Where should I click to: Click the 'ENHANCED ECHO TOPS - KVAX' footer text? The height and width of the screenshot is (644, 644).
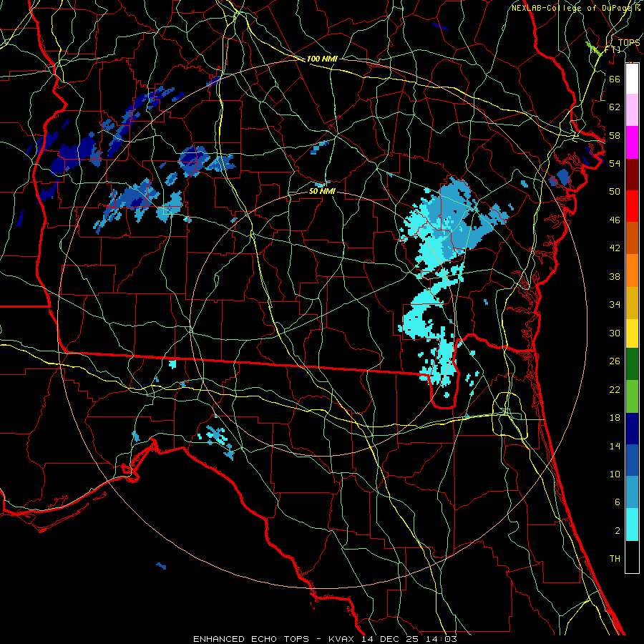coord(275,639)
